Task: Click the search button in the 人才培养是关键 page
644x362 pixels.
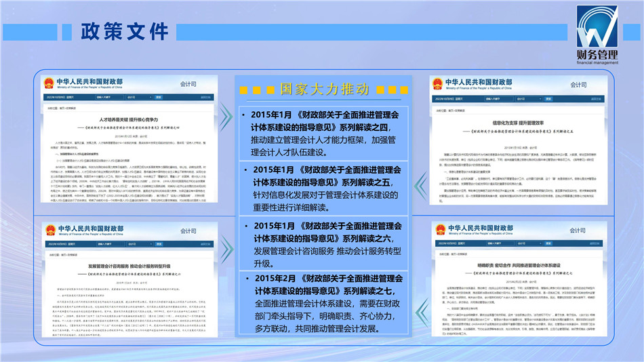Action: coord(159,98)
